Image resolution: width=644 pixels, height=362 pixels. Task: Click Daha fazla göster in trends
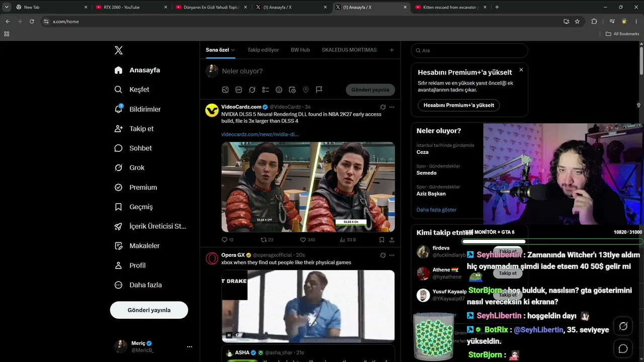pyautogui.click(x=437, y=210)
